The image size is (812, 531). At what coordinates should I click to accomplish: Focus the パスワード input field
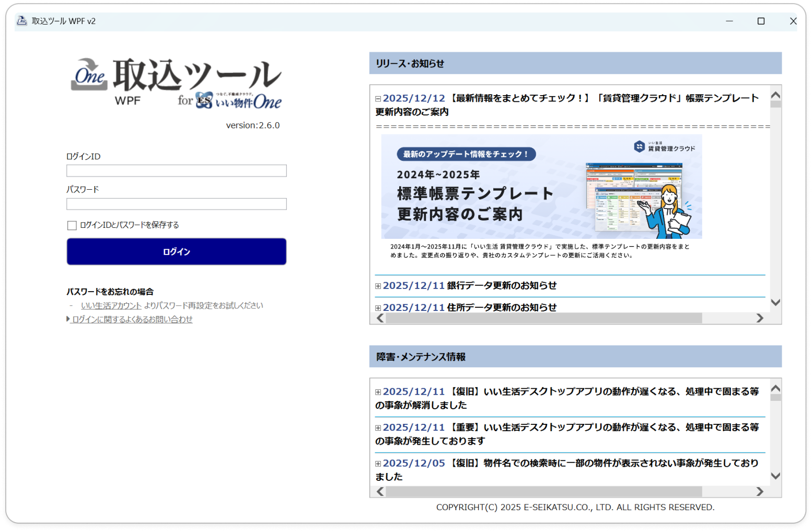click(x=177, y=204)
